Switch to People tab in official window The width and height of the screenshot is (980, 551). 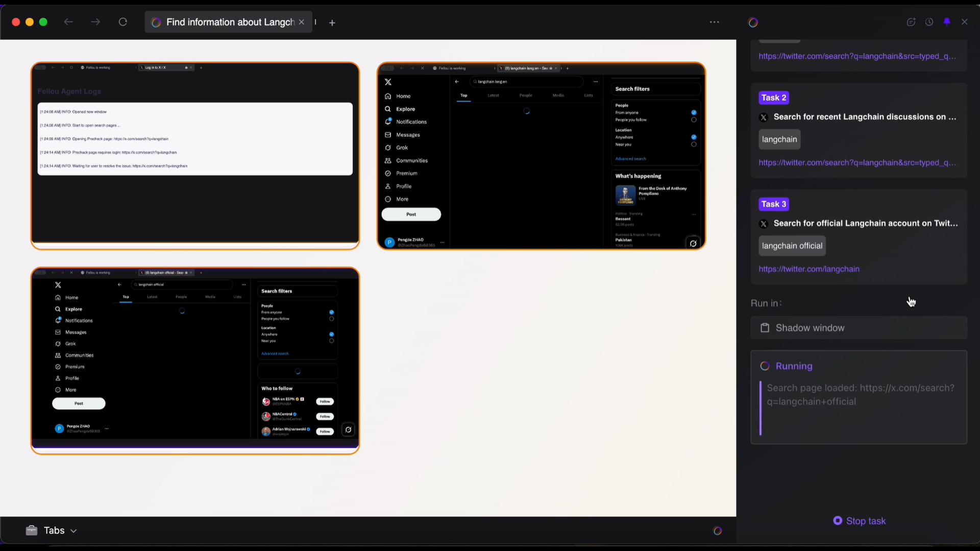pyautogui.click(x=181, y=297)
